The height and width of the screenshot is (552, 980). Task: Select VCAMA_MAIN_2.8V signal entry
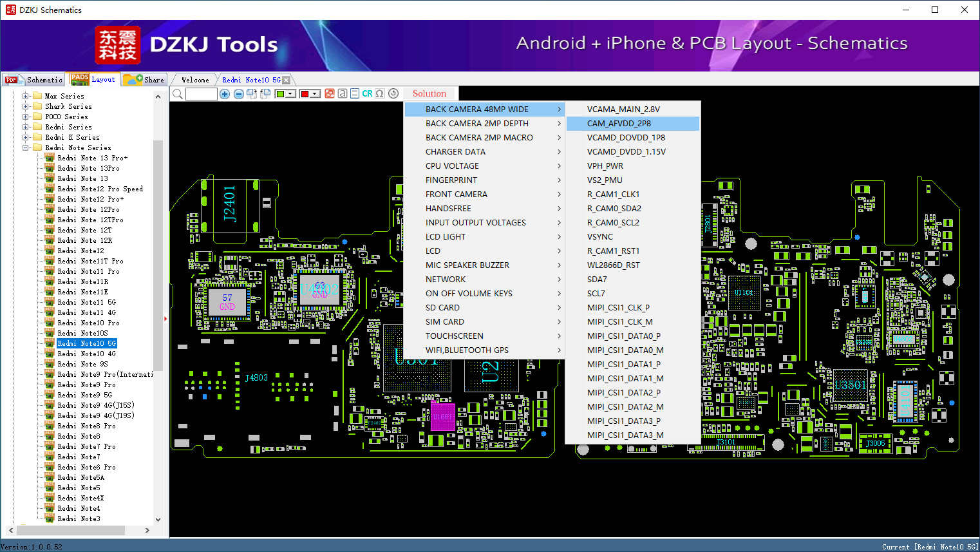(633, 109)
